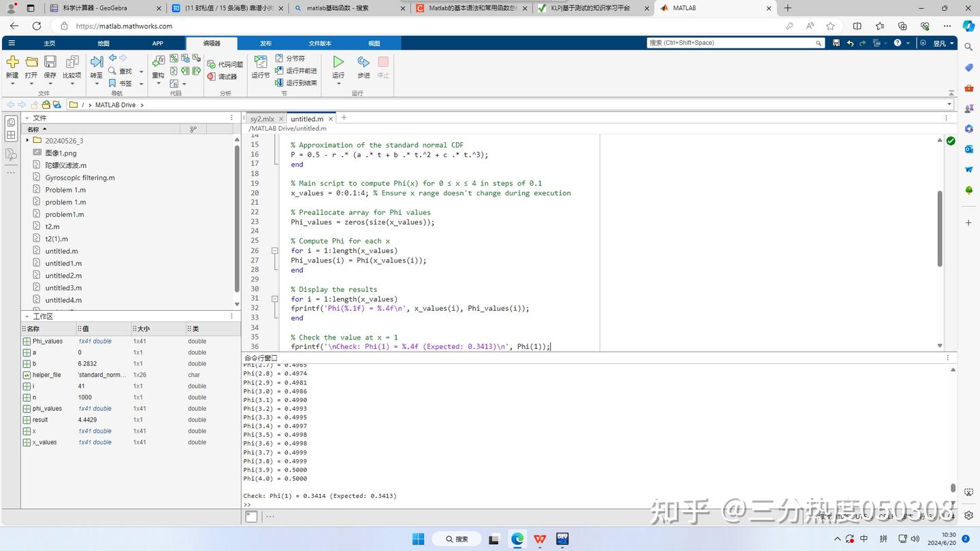This screenshot has width=980, height=551.
Task: Click the 运行节 (Run Section) icon
Action: (x=260, y=62)
